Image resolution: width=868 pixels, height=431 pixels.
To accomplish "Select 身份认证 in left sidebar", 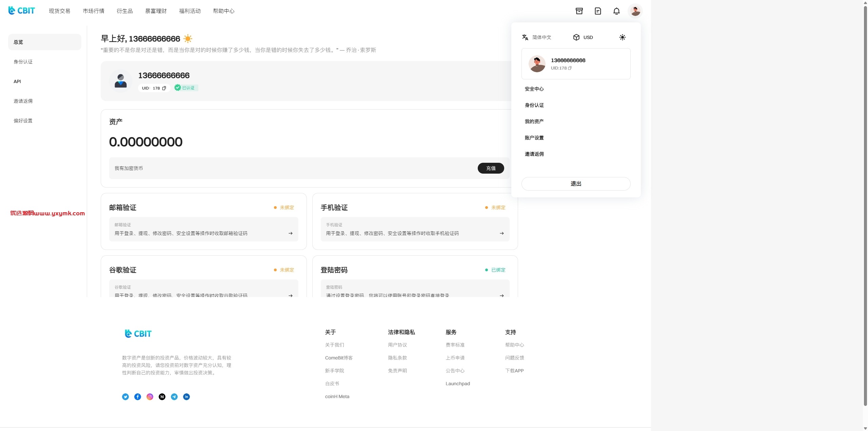I will click(x=45, y=62).
